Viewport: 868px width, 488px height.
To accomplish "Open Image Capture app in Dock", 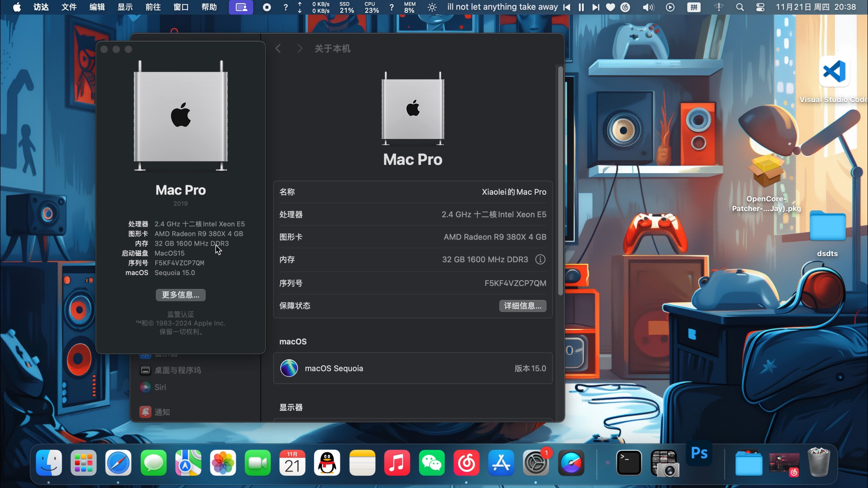I will pyautogui.click(x=665, y=463).
